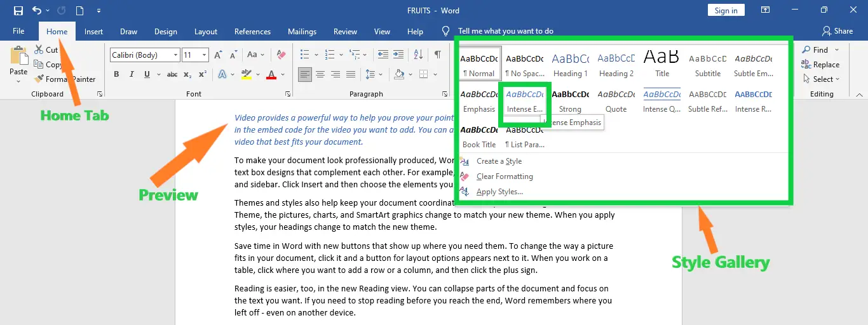Click the Center alignment icon

(x=320, y=74)
